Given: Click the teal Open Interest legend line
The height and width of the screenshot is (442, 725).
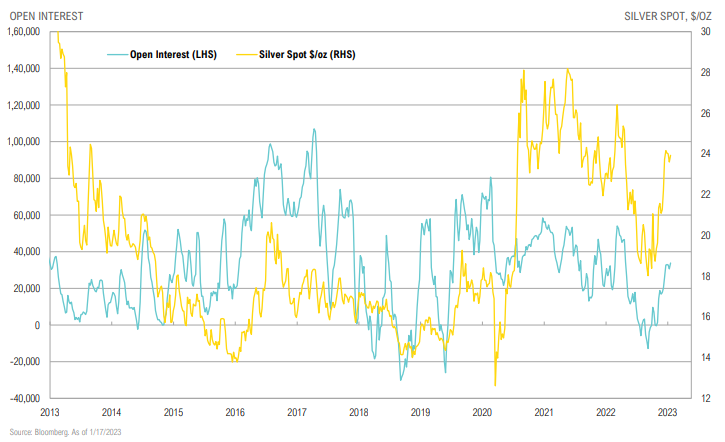Looking at the screenshot, I should click(117, 55).
